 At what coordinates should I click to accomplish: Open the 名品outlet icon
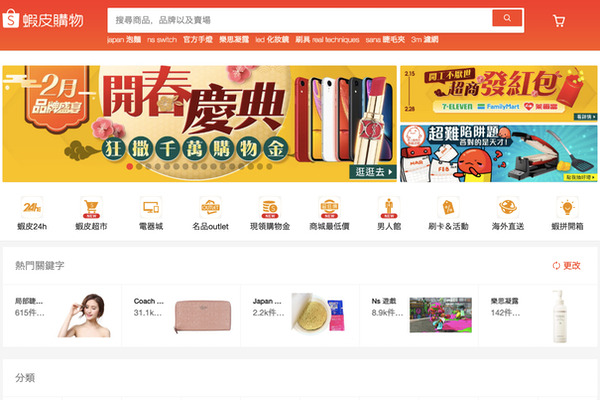[x=210, y=207]
